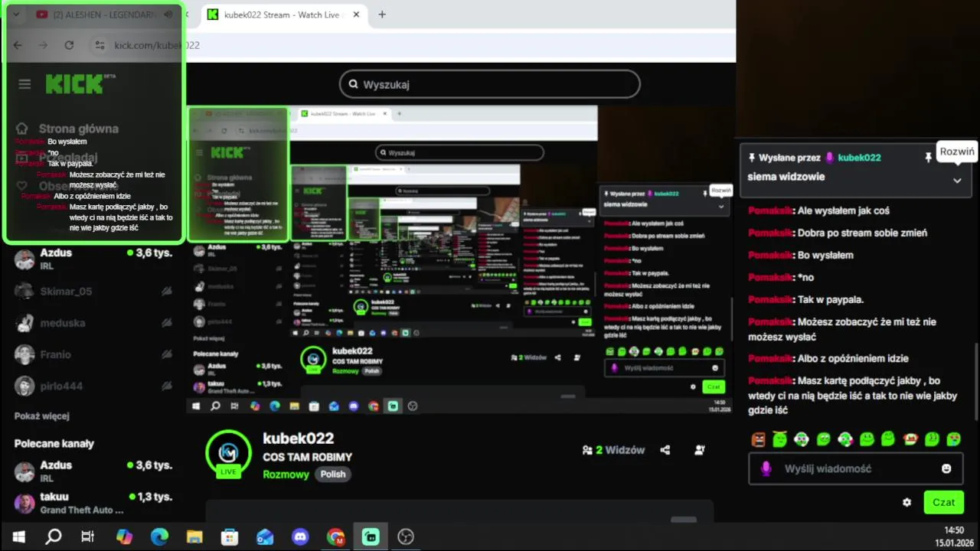Reload the Kick page

69,45
